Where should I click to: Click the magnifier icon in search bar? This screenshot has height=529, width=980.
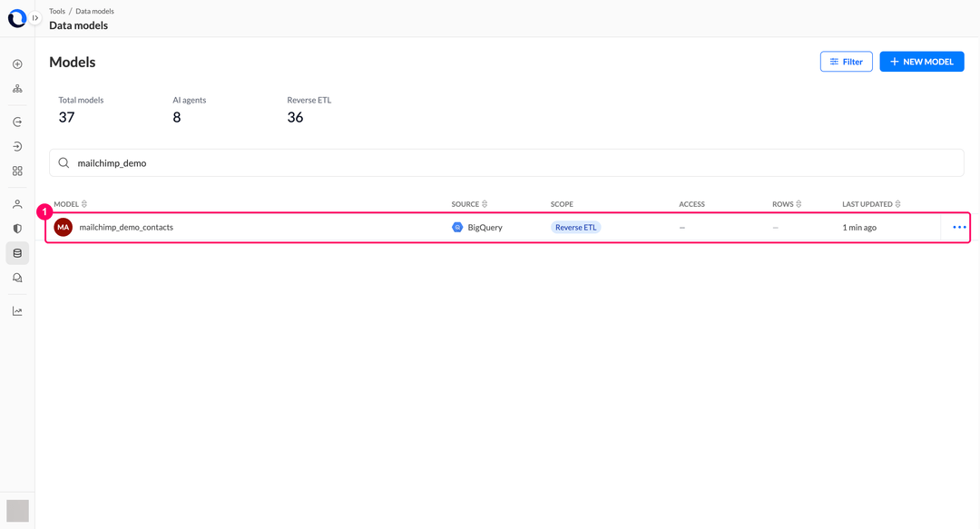[x=64, y=162]
